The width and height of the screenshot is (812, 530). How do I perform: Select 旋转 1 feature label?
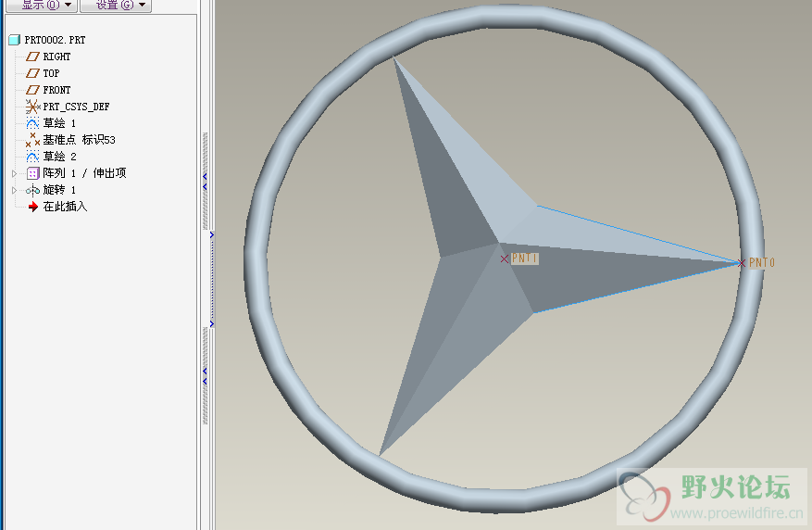point(59,190)
